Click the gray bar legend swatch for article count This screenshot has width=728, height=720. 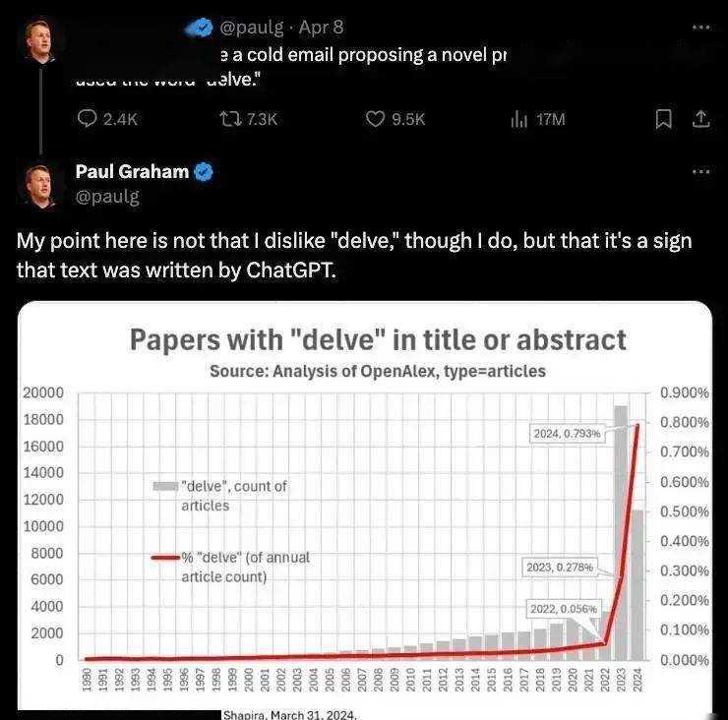click(x=165, y=486)
